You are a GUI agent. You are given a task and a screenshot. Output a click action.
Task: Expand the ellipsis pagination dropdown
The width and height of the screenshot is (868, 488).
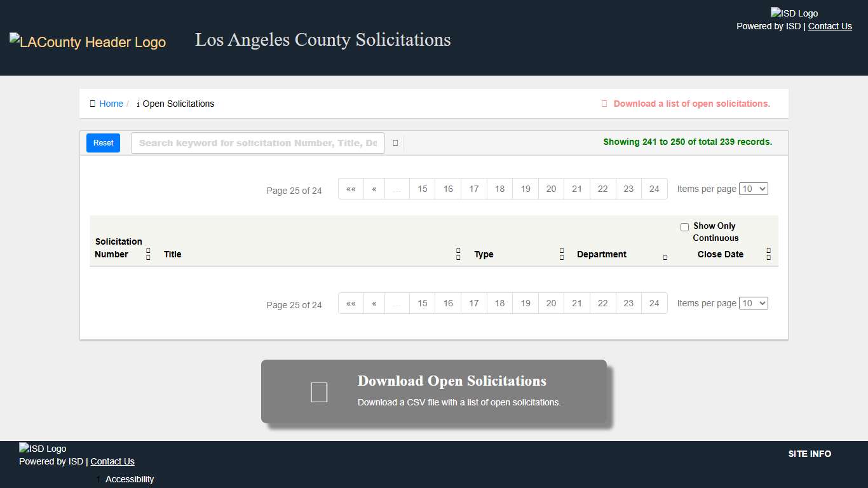[x=397, y=189]
